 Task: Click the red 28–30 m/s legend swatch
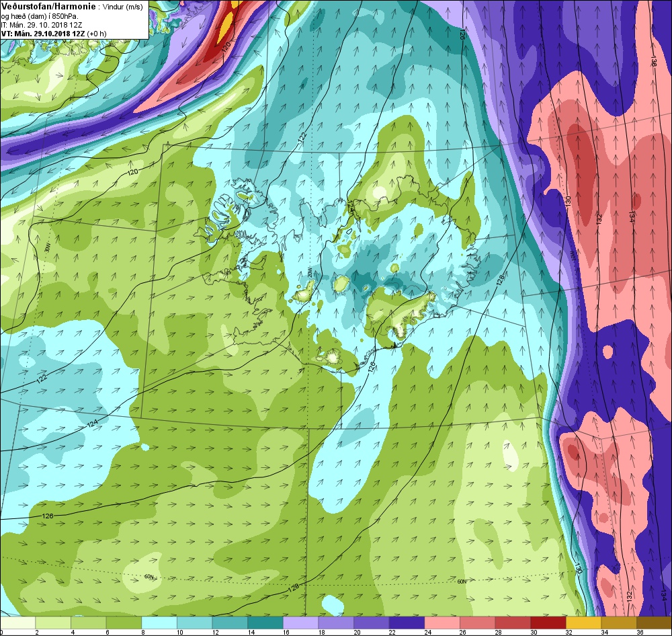513,623
